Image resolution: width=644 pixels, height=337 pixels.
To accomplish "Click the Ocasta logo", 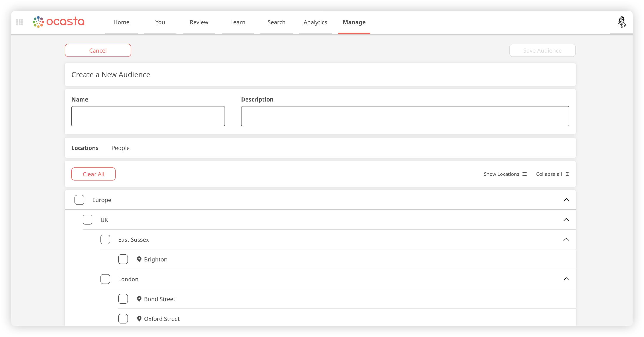I will pyautogui.click(x=59, y=22).
